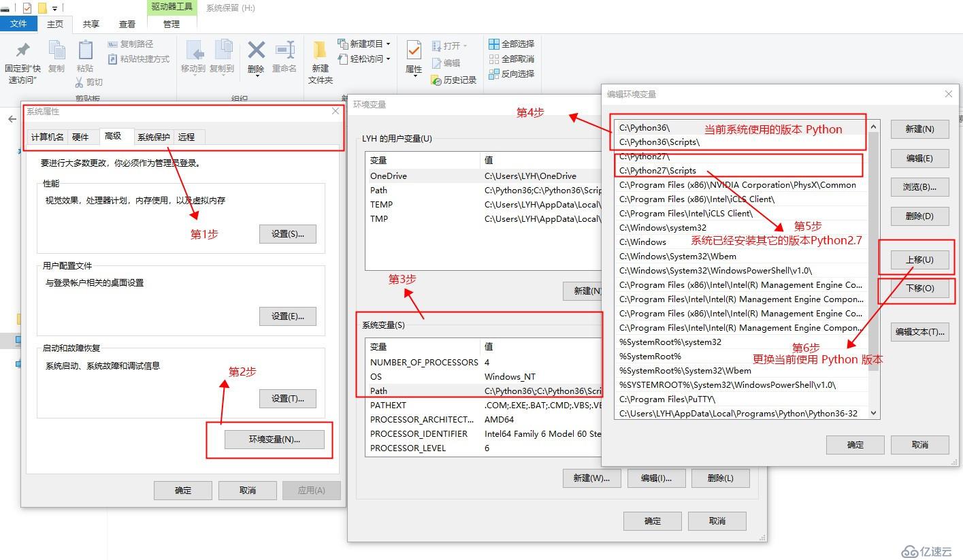Select C:\Program Files\PuTTY\ entry
Image resolution: width=963 pixels, height=560 pixels.
point(741,399)
